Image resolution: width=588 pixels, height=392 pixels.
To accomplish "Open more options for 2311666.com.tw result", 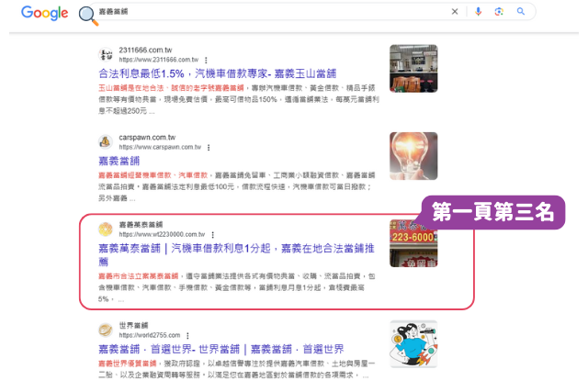I will [x=206, y=60].
